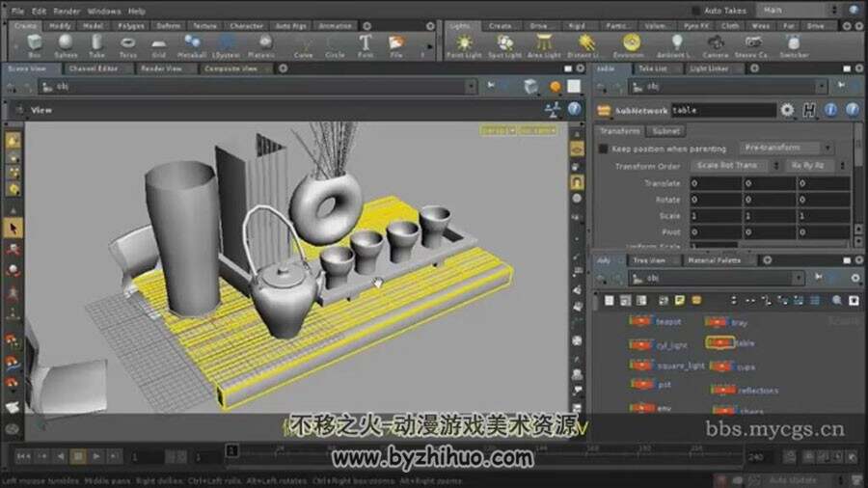Select the Box shelf tool
This screenshot has width=868, height=488.
[35, 45]
